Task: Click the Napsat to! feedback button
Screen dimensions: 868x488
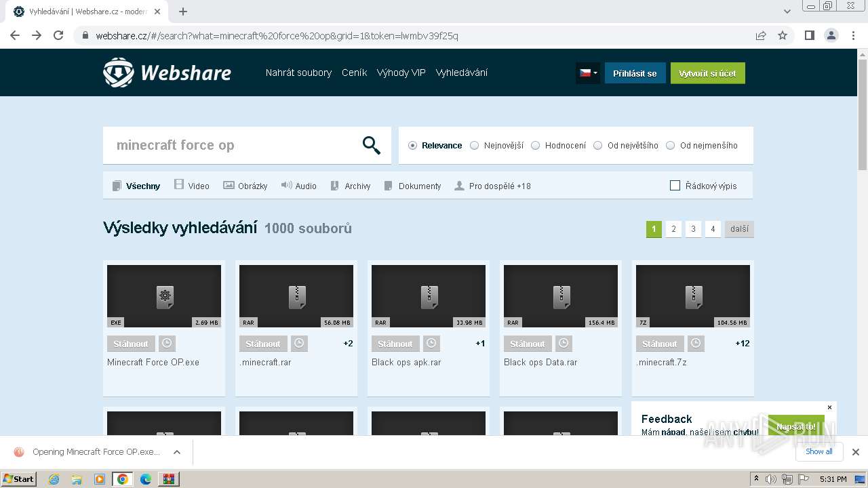Action: tap(796, 426)
